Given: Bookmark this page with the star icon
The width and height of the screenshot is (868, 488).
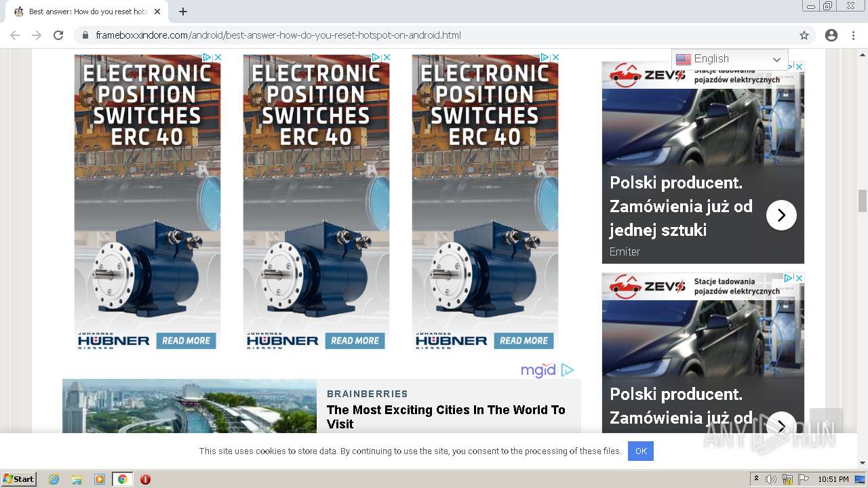Looking at the screenshot, I should coord(804,35).
